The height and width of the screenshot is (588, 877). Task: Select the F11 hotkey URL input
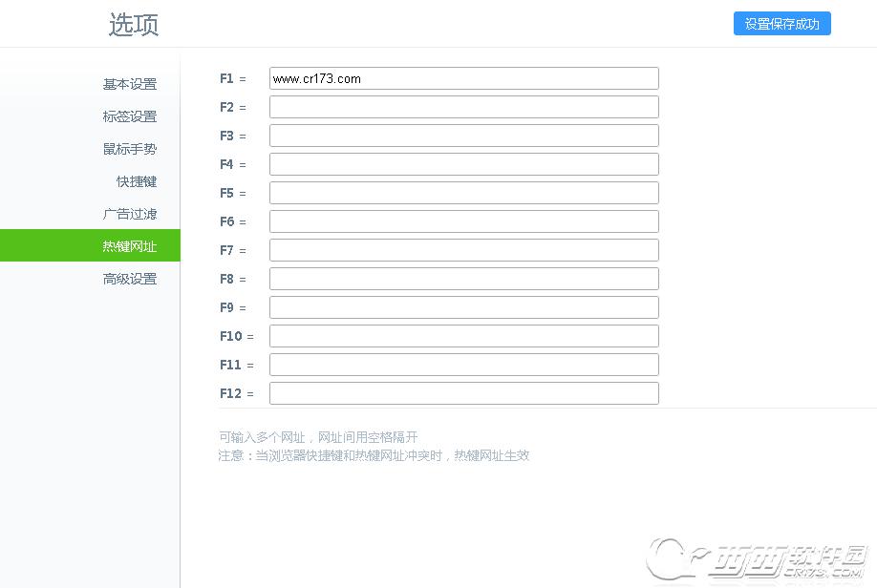[463, 365]
